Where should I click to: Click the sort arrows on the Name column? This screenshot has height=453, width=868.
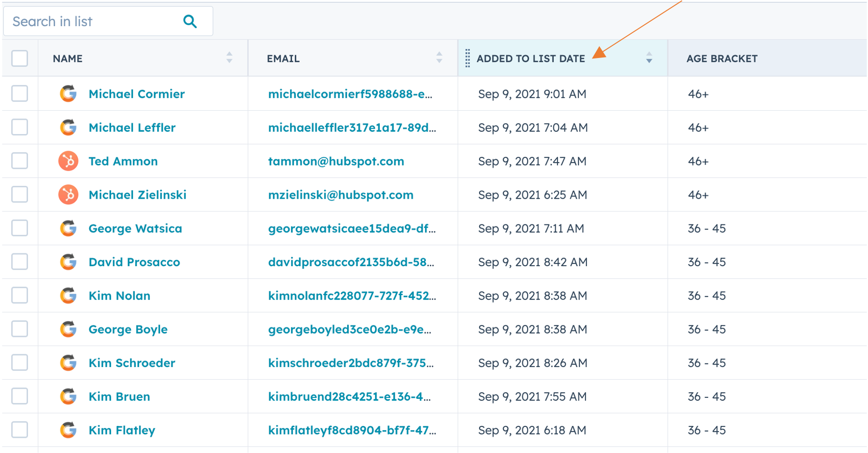click(x=229, y=58)
